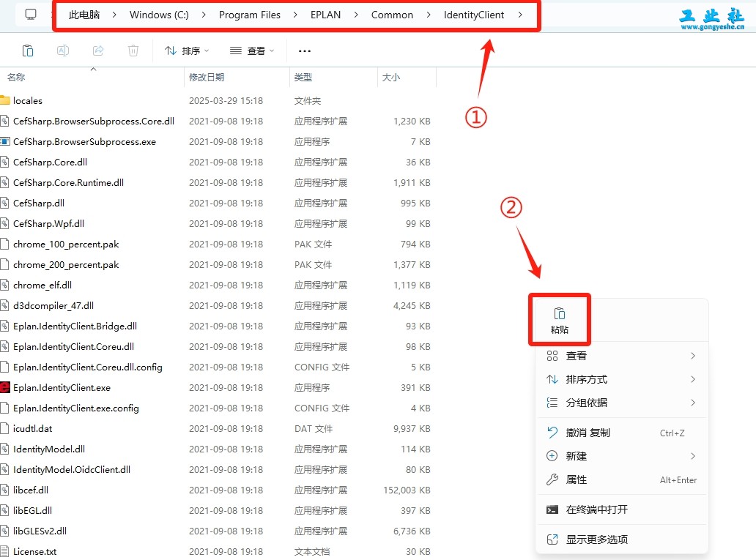Click the Eplan.IdentityClient.exe red icon
Viewport: 756px width, 560px height.
[x=5, y=387]
